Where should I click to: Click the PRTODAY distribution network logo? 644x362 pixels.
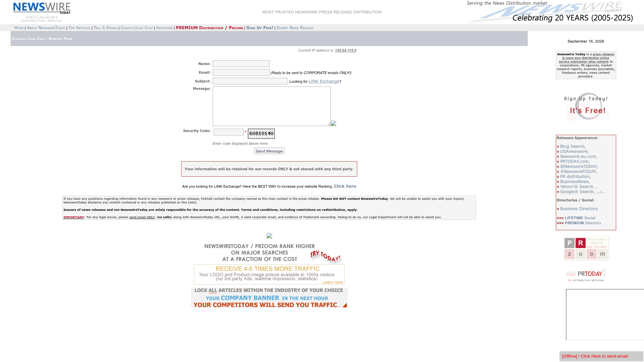(586, 275)
